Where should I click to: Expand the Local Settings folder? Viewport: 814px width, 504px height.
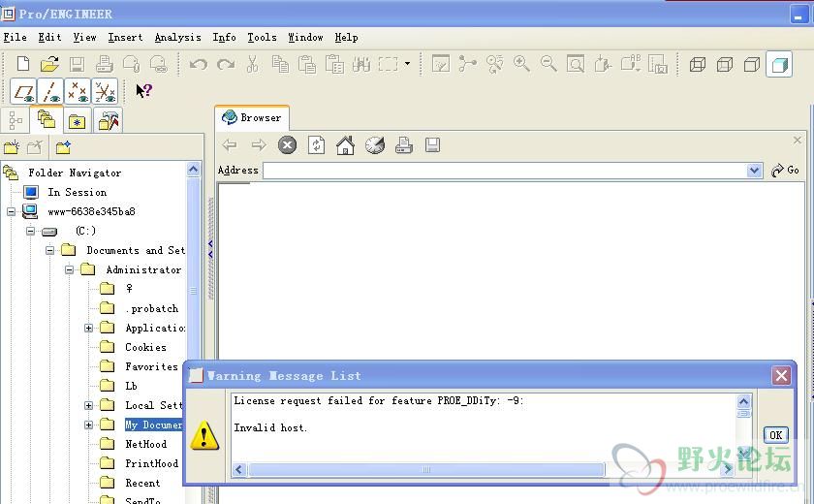click(88, 405)
